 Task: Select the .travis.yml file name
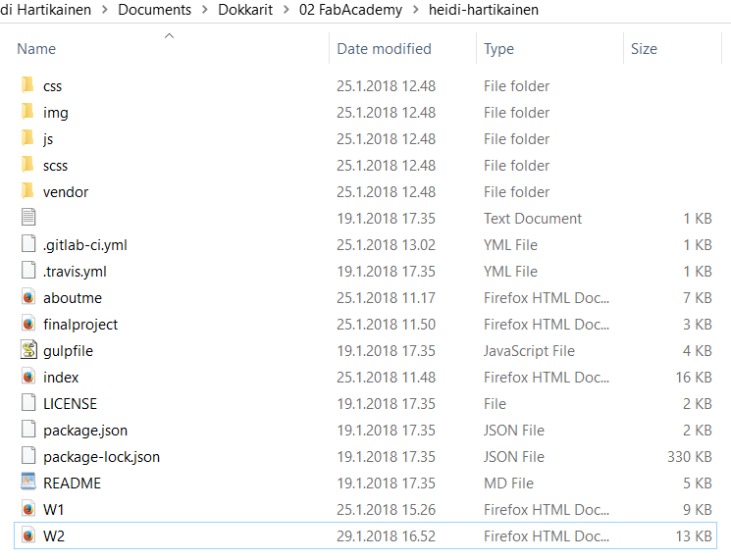click(x=75, y=272)
